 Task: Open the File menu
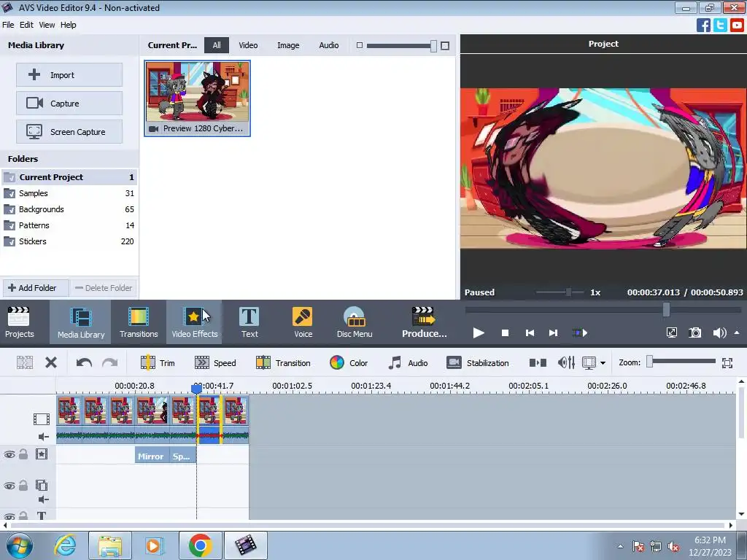pyautogui.click(x=8, y=25)
